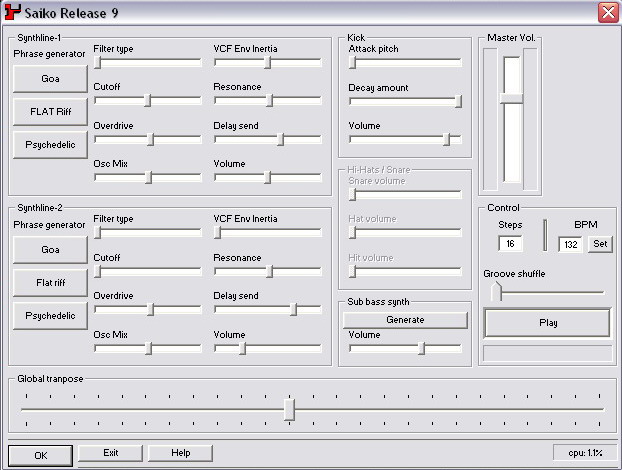
Task: Click the cpu: 1.1% status readout
Action: tap(585, 453)
